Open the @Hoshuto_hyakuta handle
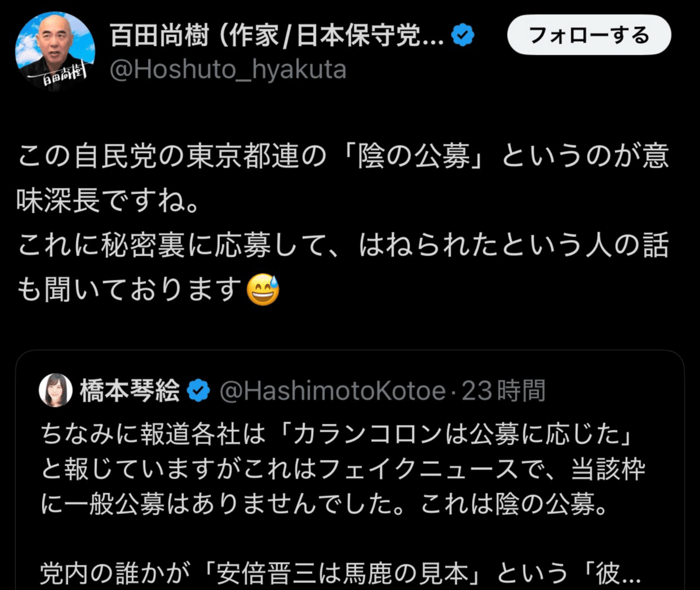Viewport: 700px width, 590px height. 228,70
